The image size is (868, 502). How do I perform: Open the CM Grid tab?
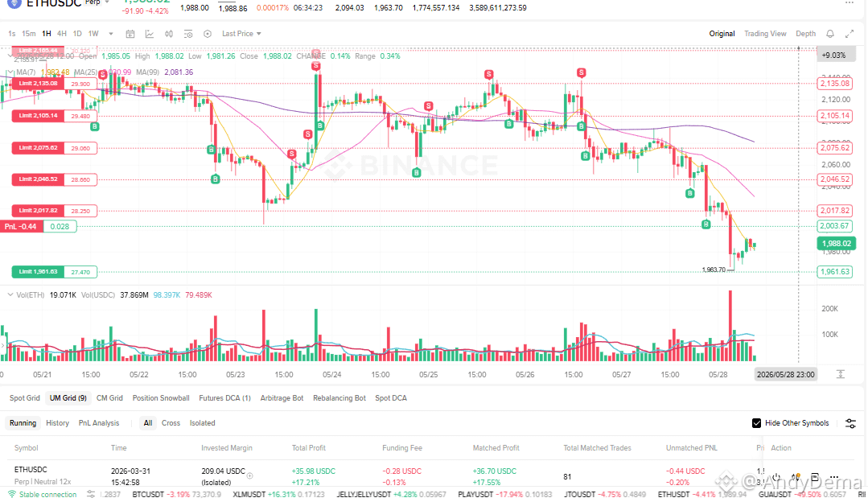109,398
